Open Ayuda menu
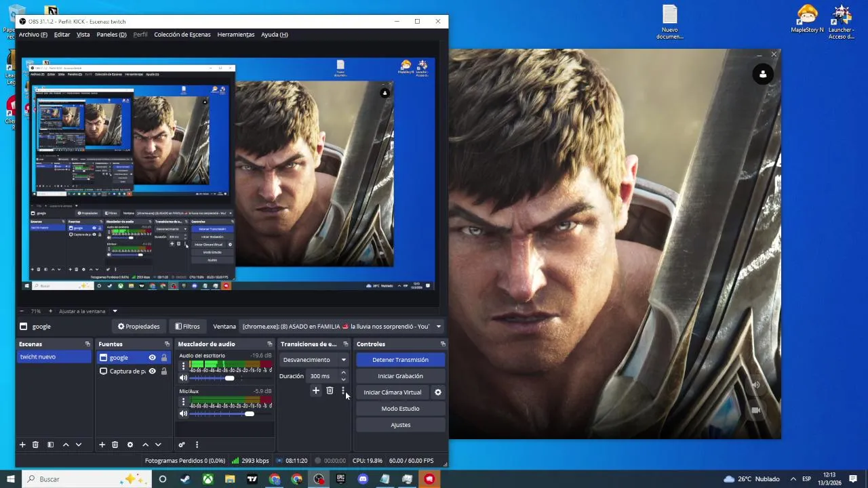Viewport: 868px width, 488px height. pos(274,35)
